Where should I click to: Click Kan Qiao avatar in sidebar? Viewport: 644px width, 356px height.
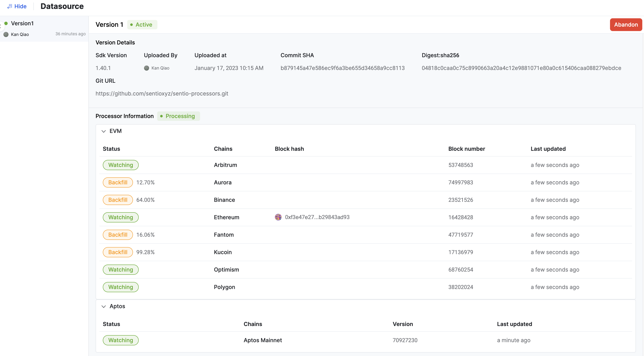[6, 34]
